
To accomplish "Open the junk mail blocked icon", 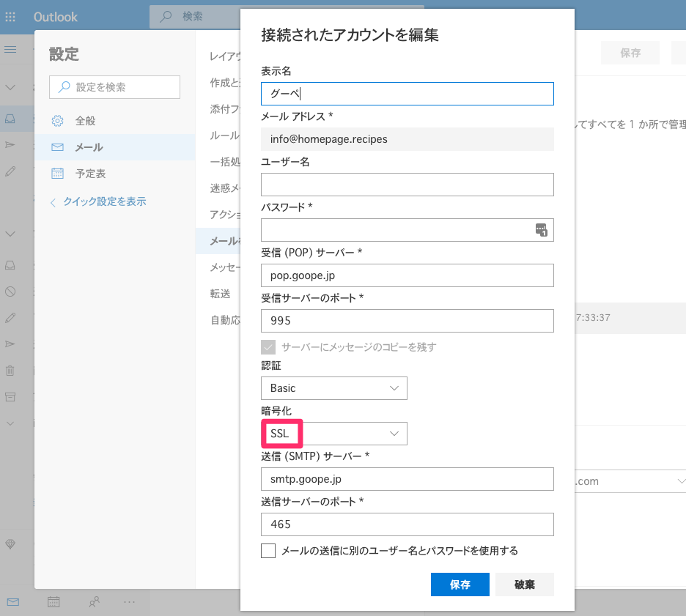I will coord(10,292).
